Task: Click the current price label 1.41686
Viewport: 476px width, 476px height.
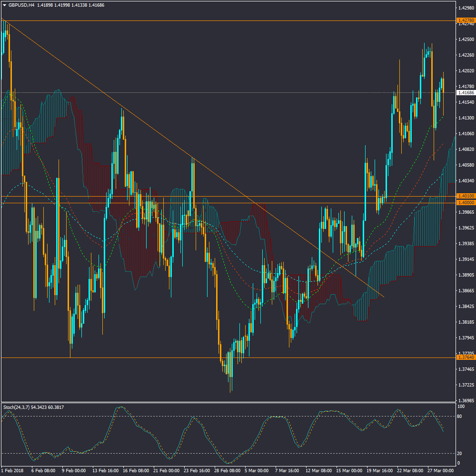Action: pyautogui.click(x=465, y=92)
